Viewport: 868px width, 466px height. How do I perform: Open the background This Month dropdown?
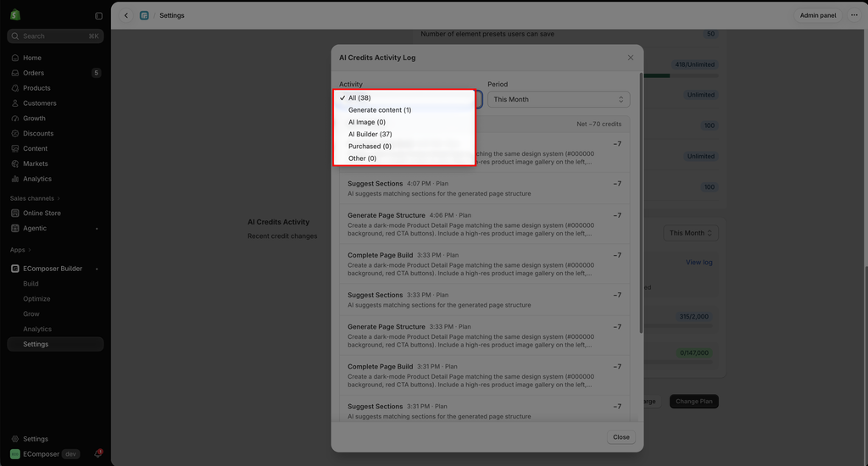pos(691,233)
